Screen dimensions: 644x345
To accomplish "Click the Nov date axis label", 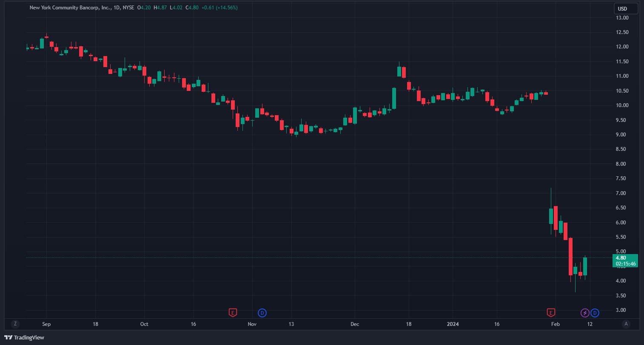I will coord(252,324).
